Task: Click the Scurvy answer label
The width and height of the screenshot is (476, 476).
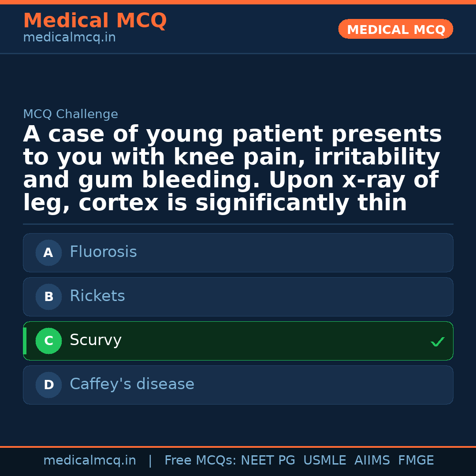Action: click(96, 340)
